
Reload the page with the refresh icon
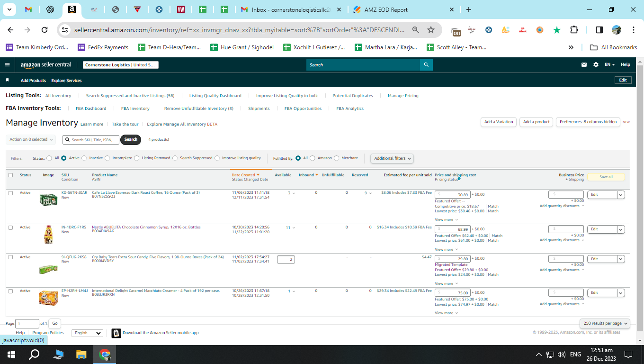tap(45, 30)
